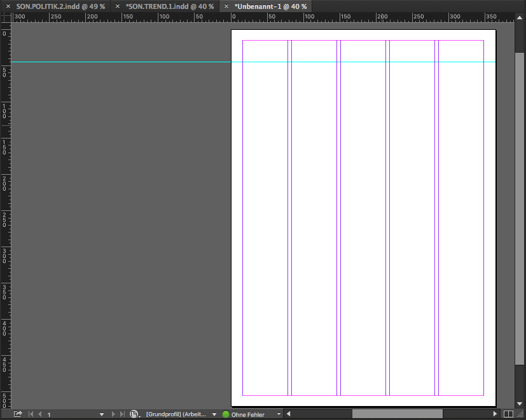Viewport: 526px width, 420px height.
Task: Switch to the SON.TREND.1.indd document tab
Action: click(170, 6)
